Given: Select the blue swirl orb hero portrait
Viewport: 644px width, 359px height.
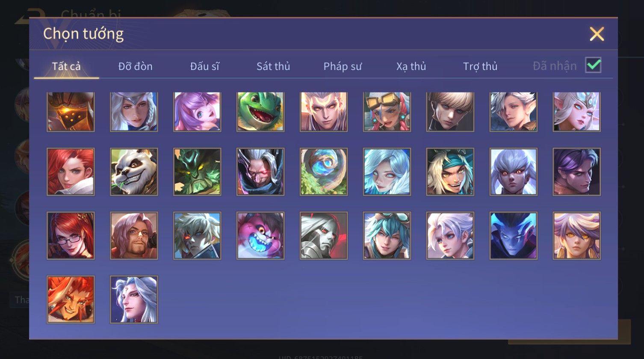Looking at the screenshot, I should (324, 172).
